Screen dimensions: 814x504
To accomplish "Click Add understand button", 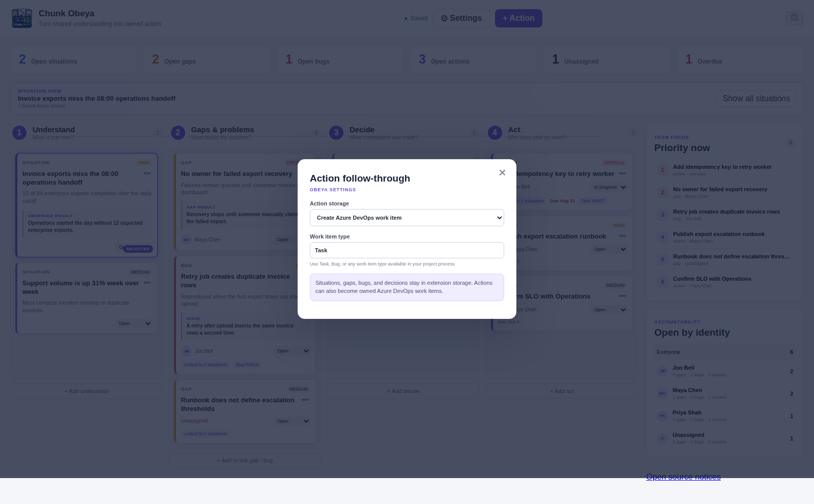I will coord(86,391).
